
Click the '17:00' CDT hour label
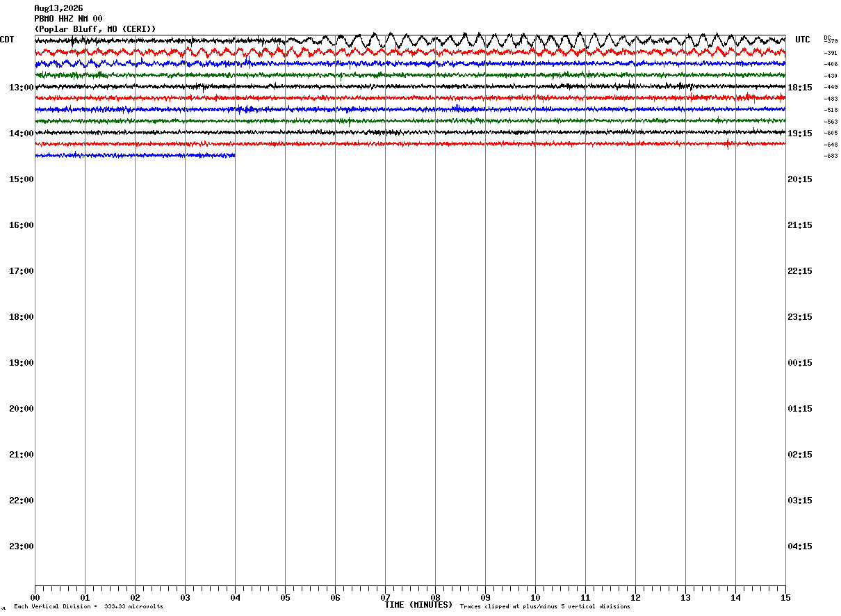tap(22, 271)
